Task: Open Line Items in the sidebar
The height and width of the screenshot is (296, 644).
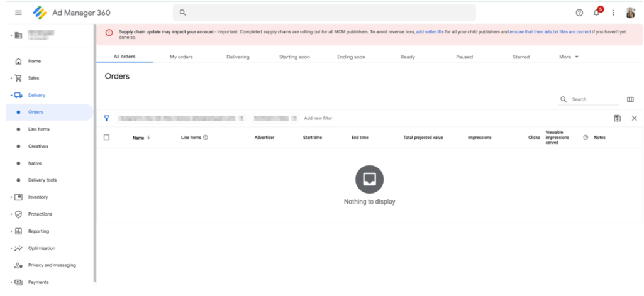Action: coord(38,129)
